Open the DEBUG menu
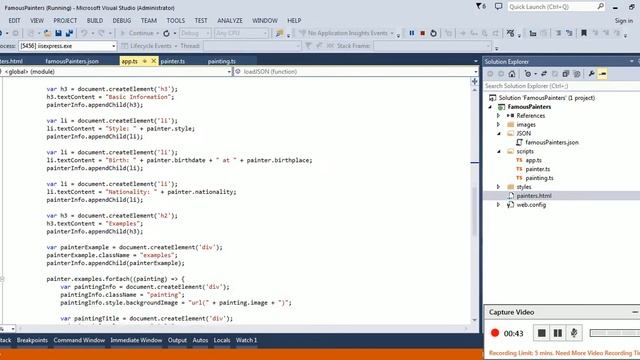This screenshot has width=640, height=360. click(122, 20)
